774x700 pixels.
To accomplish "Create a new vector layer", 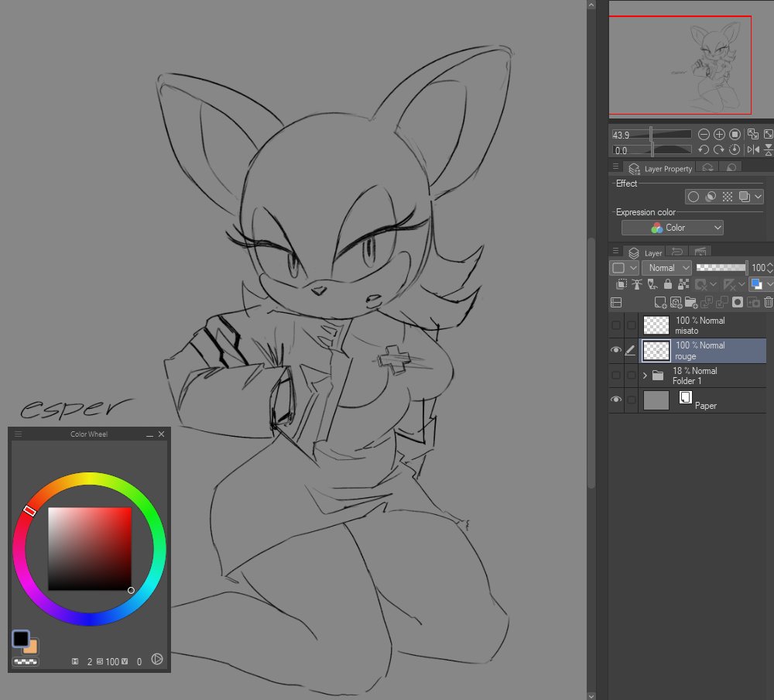I will click(676, 302).
